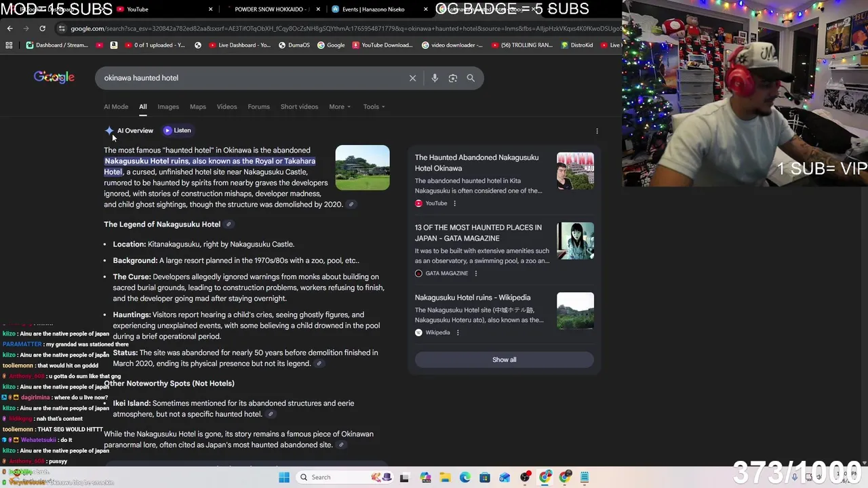Open 13 Of The Most Haunted Places link

(478, 233)
